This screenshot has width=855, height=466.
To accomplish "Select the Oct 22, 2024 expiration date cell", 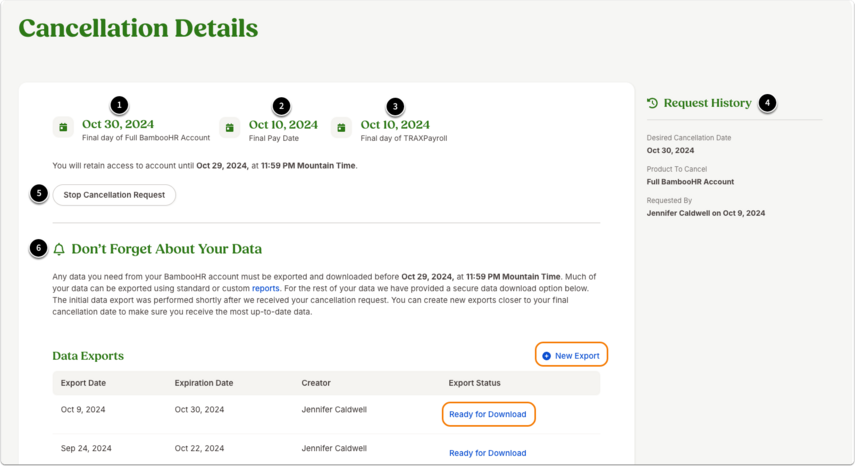I will pos(200,448).
